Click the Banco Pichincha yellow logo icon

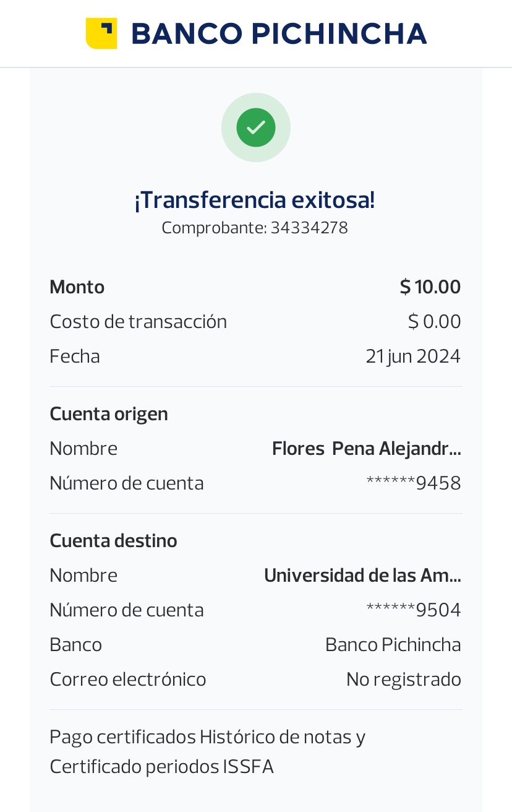(101, 33)
